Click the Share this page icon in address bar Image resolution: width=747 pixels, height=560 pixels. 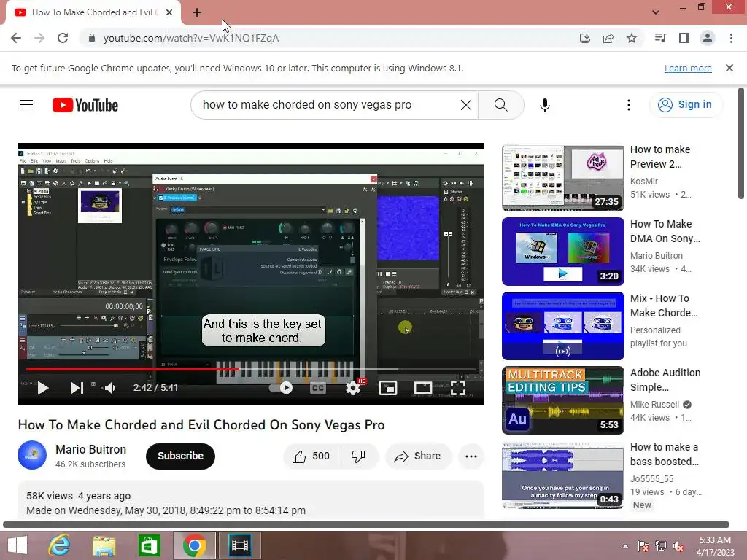(x=608, y=38)
